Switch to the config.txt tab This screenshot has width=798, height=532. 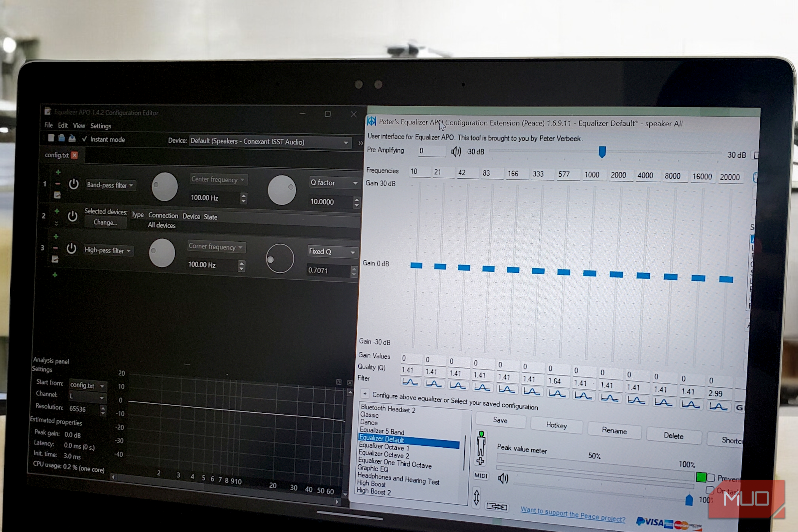click(x=57, y=155)
